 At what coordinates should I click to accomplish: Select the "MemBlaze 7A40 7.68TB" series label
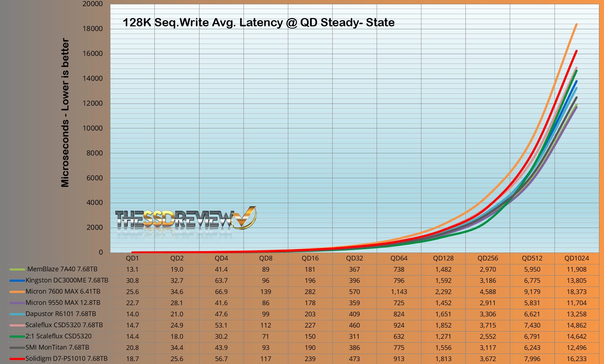[62, 269]
